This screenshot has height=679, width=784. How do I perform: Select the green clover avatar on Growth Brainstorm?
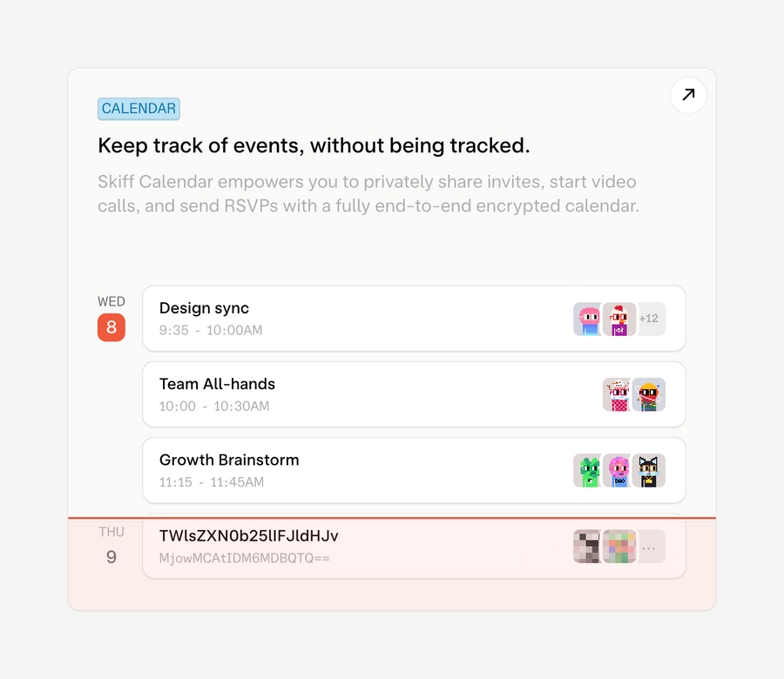coord(588,470)
